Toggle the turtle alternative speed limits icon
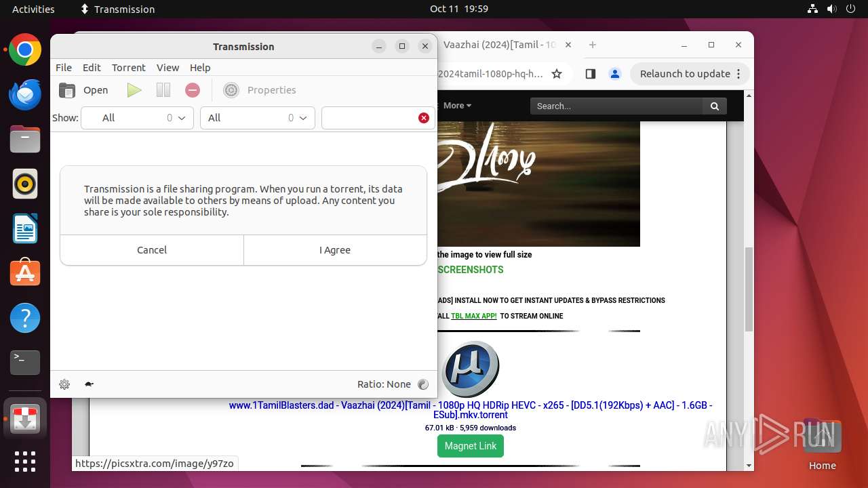Image resolution: width=868 pixels, height=488 pixels. (x=89, y=384)
